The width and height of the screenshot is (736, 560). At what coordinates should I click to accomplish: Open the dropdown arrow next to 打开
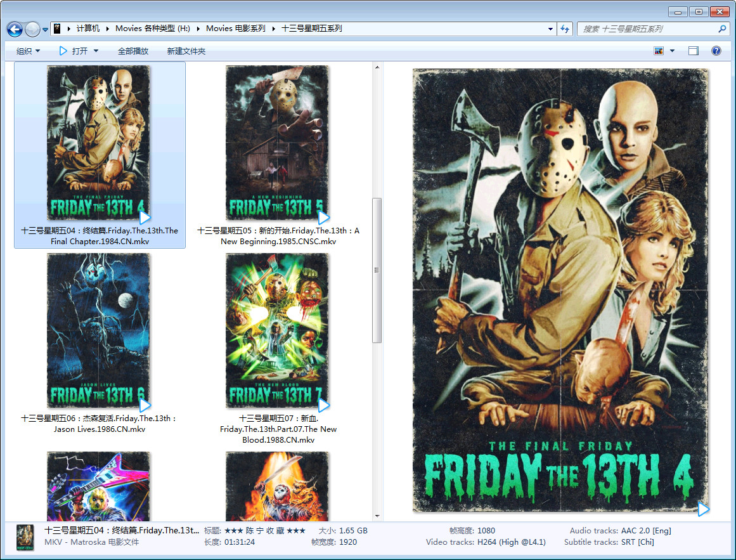[96, 51]
